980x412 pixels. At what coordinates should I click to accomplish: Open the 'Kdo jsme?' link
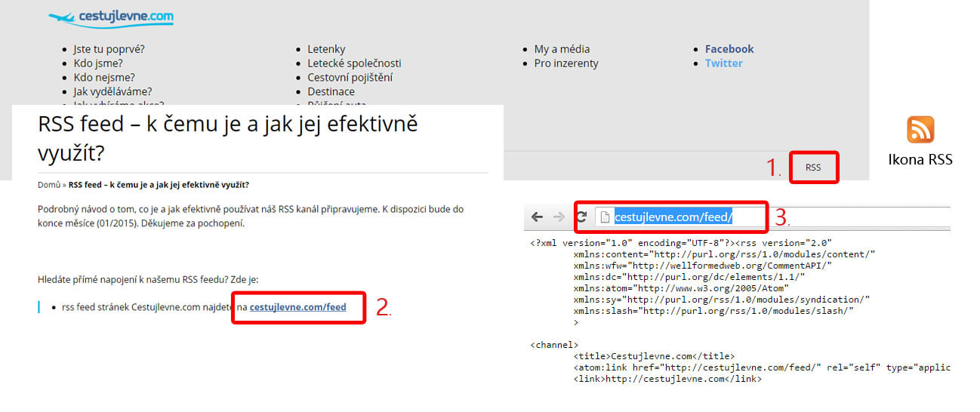click(98, 63)
